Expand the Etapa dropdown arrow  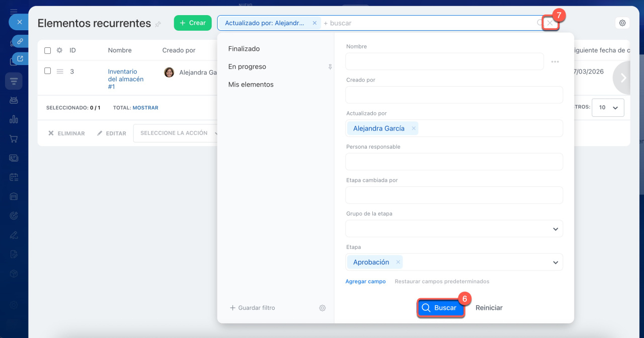pos(555,262)
